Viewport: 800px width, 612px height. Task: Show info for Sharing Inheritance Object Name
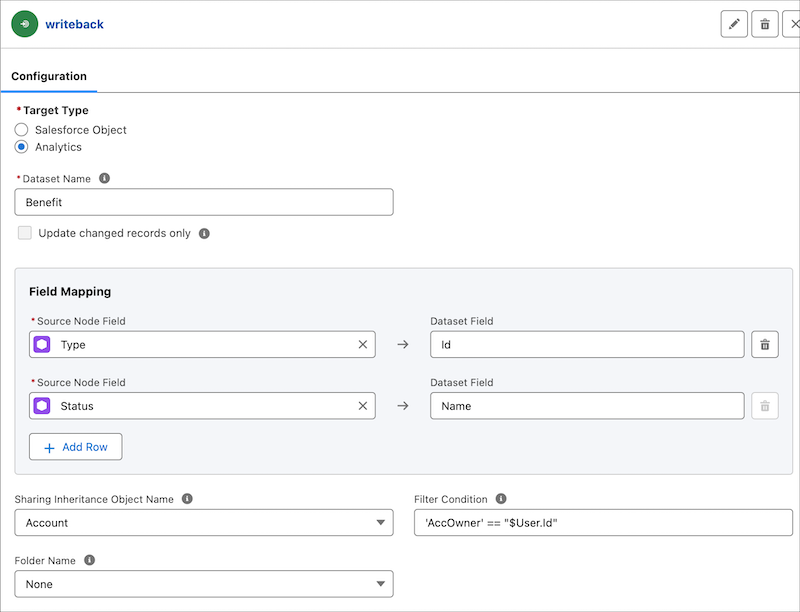(187, 499)
